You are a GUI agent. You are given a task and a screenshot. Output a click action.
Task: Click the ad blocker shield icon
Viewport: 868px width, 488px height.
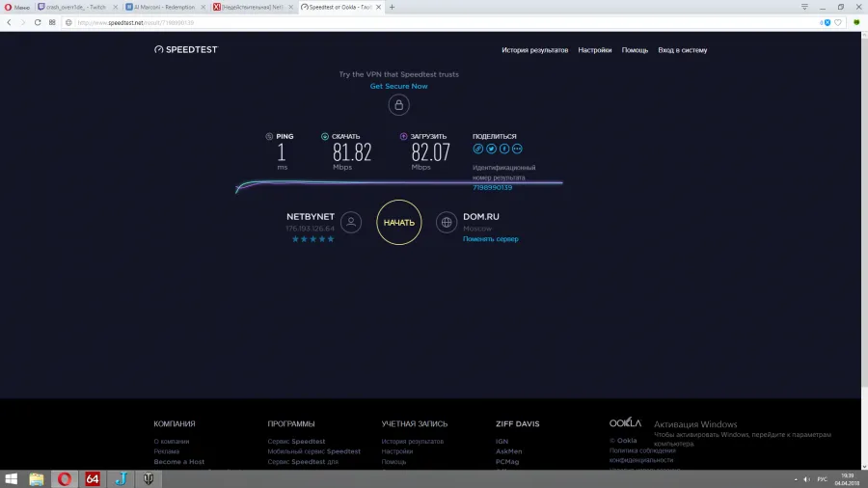[x=827, y=23]
